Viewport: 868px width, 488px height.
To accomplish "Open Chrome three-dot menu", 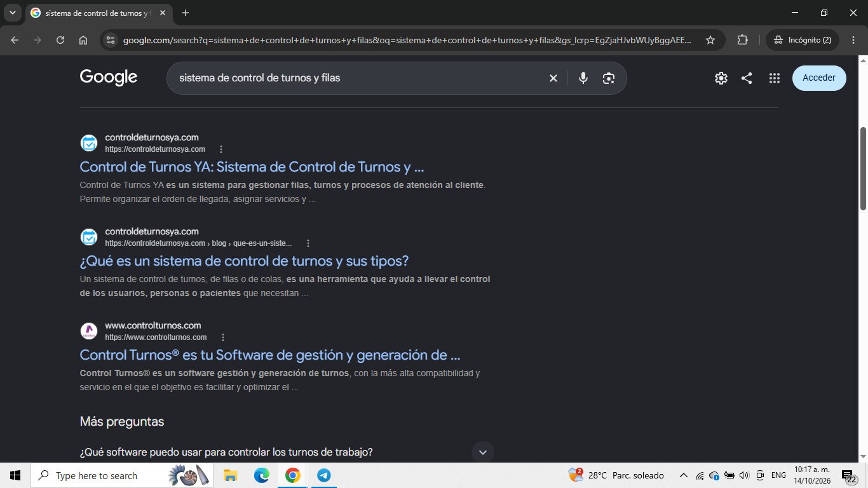I will 853,40.
